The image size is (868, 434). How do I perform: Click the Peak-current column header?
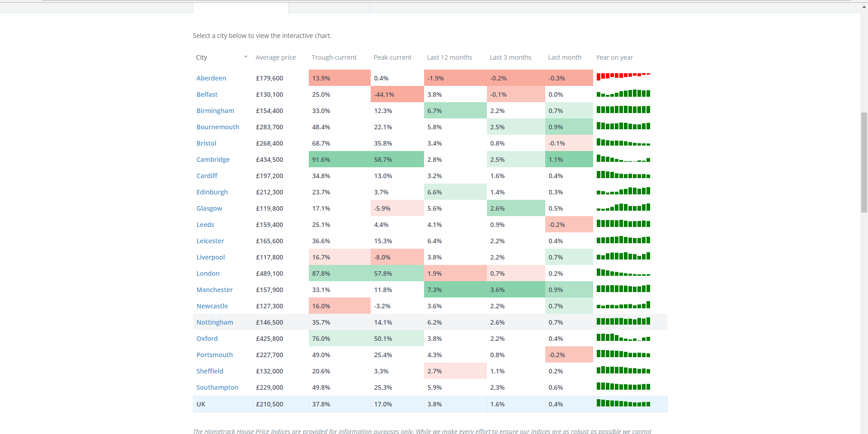(x=392, y=57)
